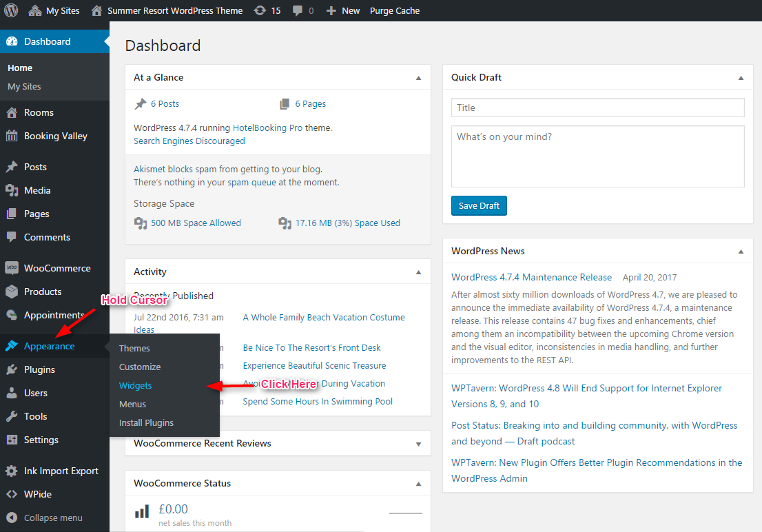
Task: Click the Space Used media icon
Action: click(x=285, y=223)
